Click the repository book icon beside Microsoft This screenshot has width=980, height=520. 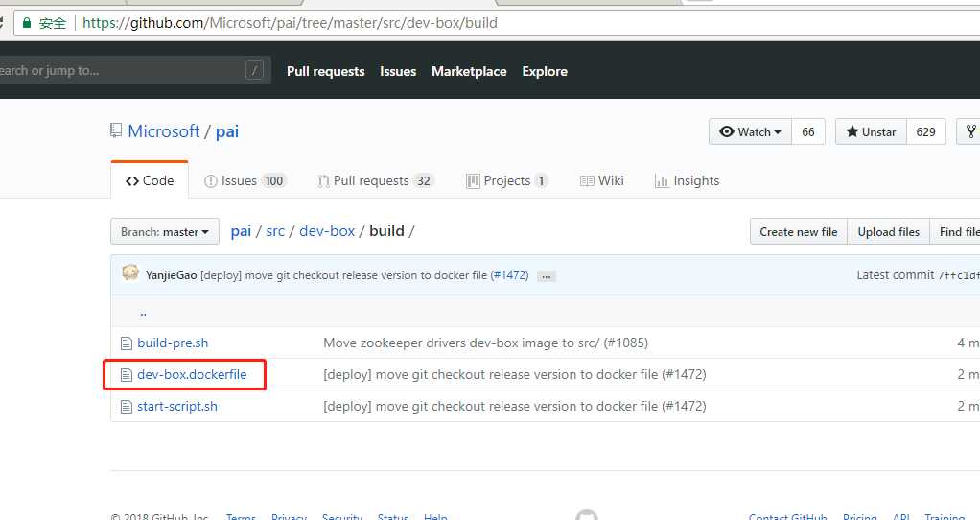point(116,130)
